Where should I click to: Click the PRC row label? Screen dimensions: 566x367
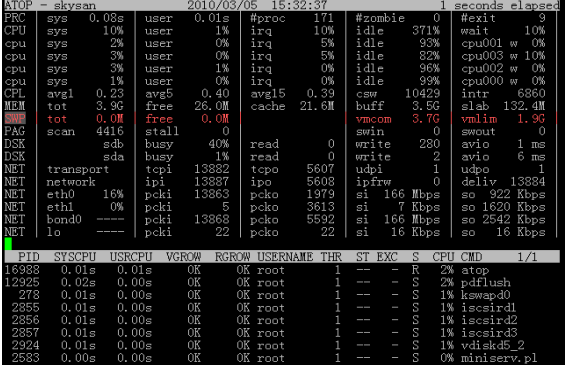pyautogui.click(x=15, y=18)
